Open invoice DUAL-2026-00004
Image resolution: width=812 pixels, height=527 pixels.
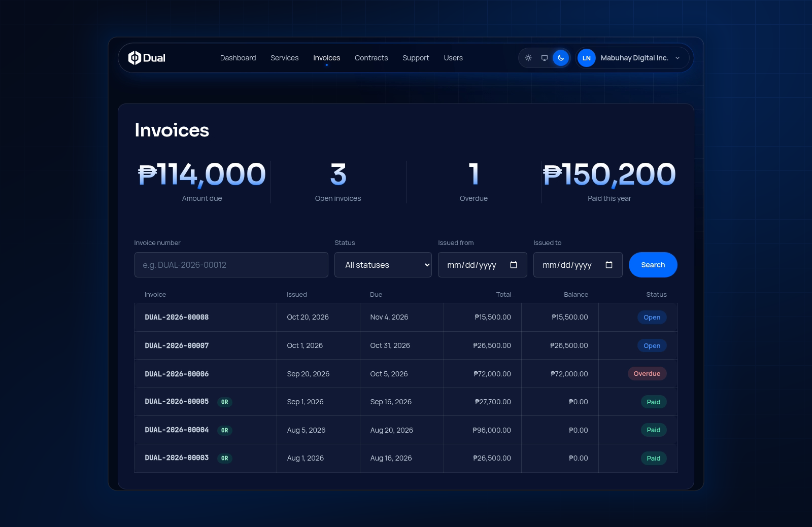click(177, 430)
